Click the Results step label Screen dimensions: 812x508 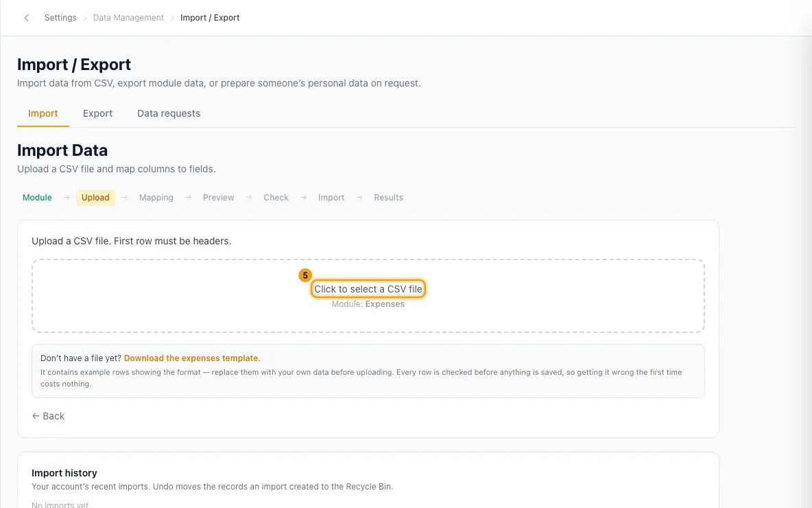(388, 198)
